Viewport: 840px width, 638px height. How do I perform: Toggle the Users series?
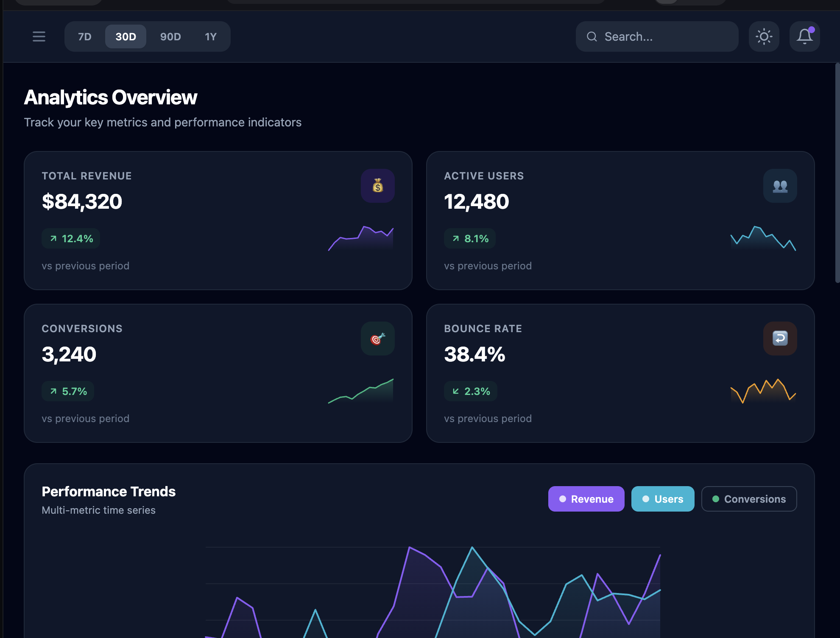click(x=663, y=499)
